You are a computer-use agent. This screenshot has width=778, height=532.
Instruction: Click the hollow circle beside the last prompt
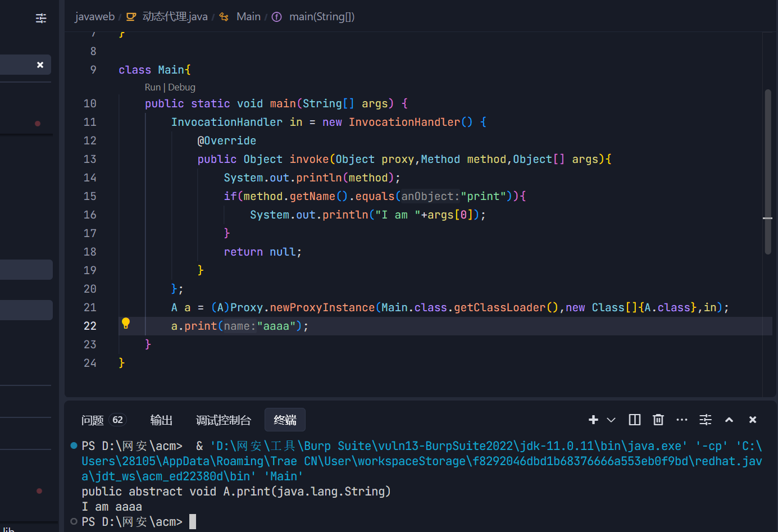74,521
